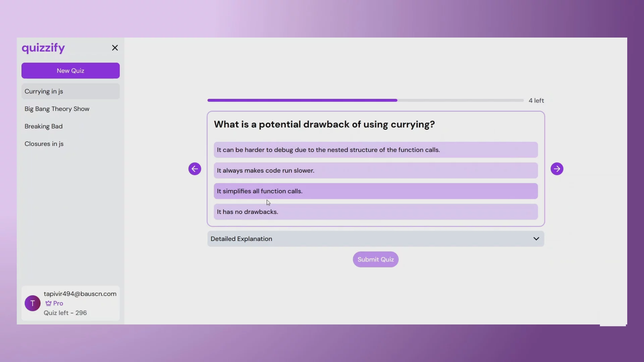Go to the previous question with the left arrow
644x362 pixels.
point(195,169)
